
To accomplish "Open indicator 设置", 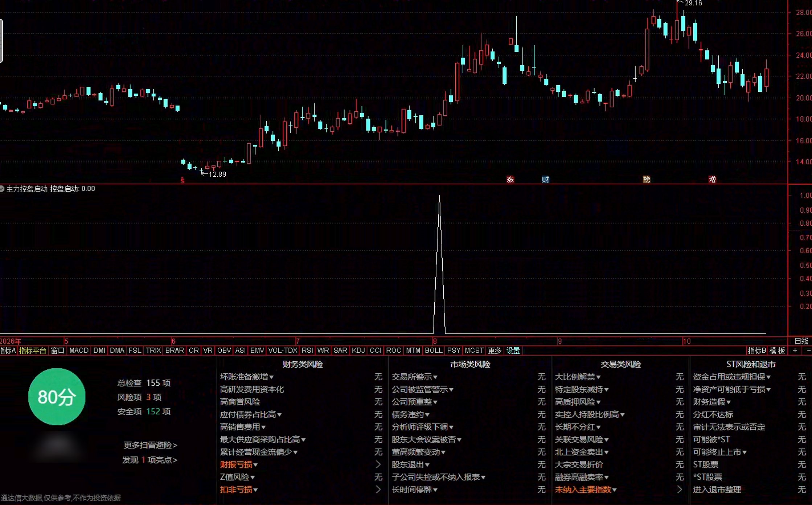I will coord(513,350).
